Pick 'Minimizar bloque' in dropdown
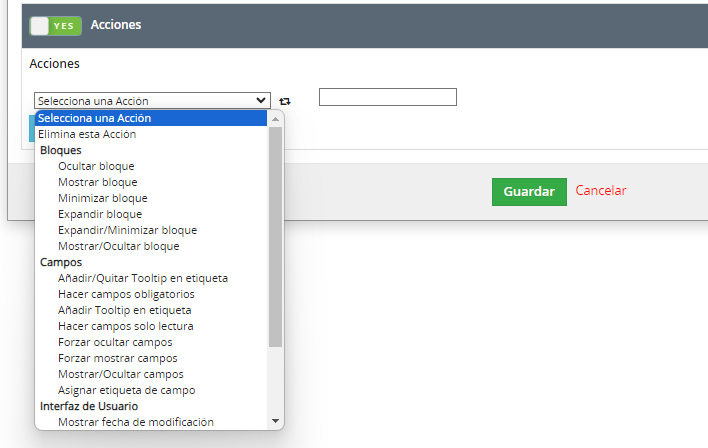 [151, 198]
